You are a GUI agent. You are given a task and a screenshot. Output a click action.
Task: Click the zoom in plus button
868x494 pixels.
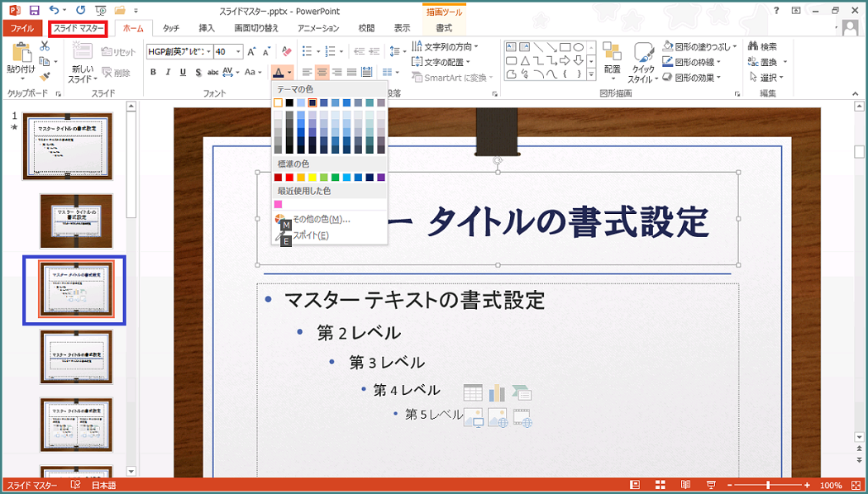[x=808, y=485]
